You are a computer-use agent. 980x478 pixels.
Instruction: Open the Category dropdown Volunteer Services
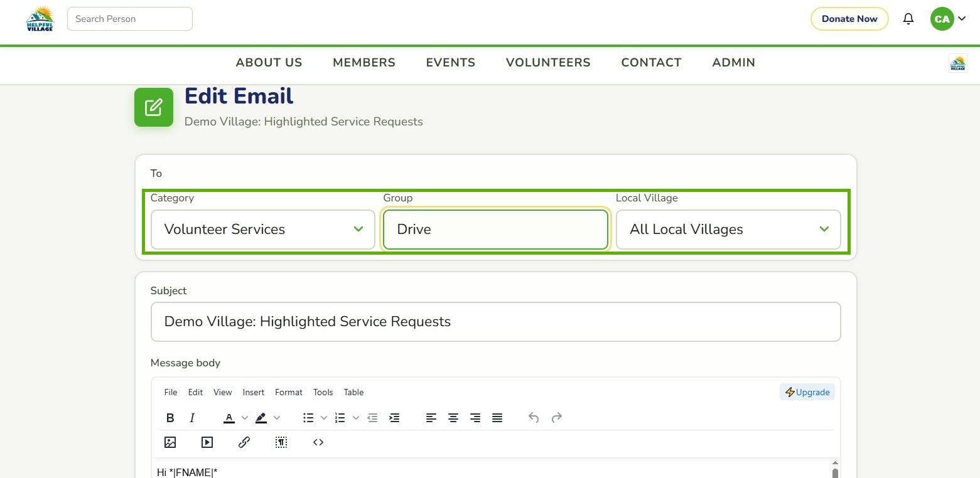click(263, 230)
